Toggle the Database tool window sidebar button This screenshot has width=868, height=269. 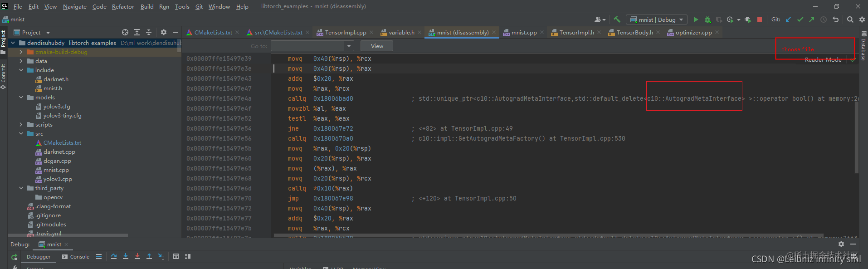pos(863,46)
